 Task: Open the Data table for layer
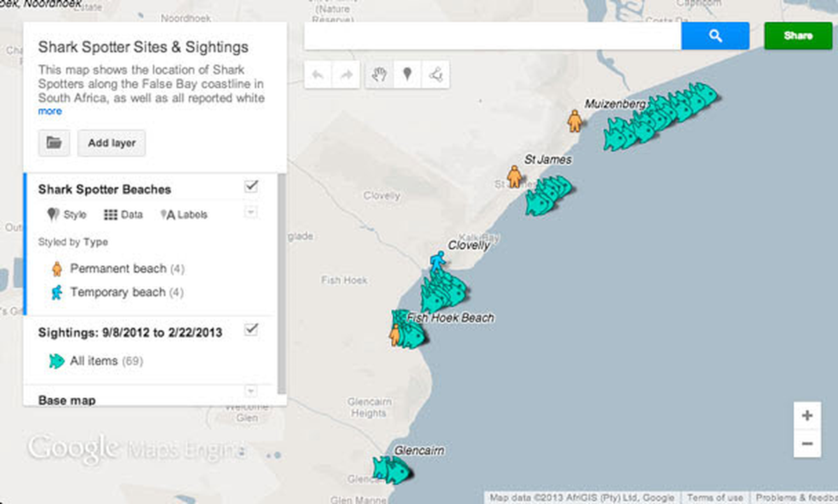[x=123, y=215]
